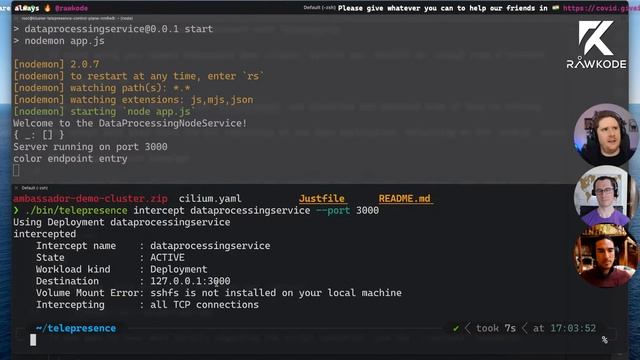The width and height of the screenshot is (640, 360).
Task: Click the top pane title bar text
Action: click(x=77, y=18)
